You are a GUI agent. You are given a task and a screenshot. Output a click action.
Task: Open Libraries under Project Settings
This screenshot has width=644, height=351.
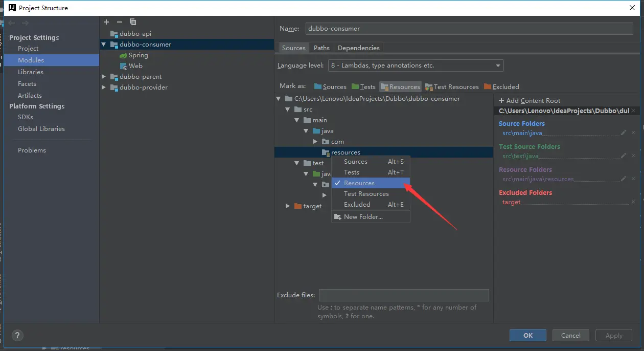(x=31, y=72)
